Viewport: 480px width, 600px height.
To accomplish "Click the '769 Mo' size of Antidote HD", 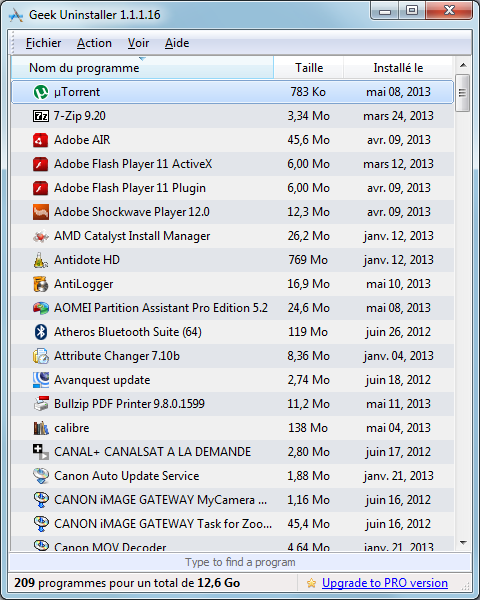I will [308, 260].
